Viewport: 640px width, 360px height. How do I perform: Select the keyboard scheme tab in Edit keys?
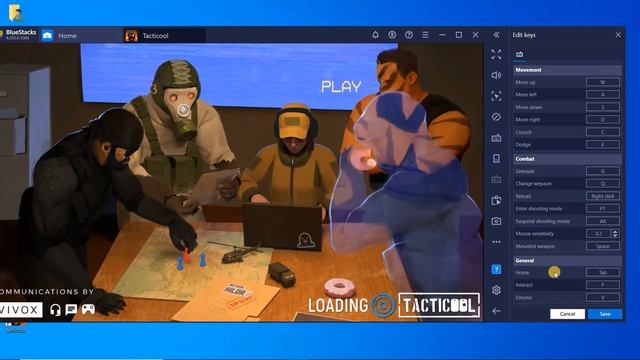point(519,54)
